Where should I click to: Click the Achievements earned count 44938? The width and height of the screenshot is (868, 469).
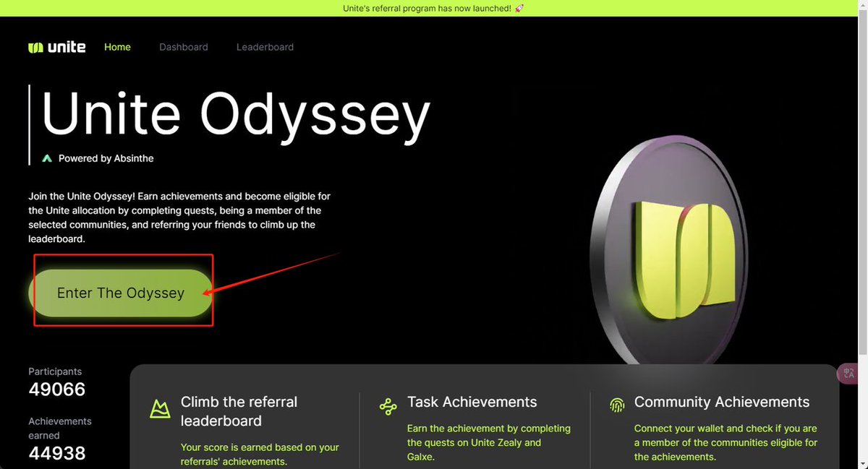click(x=57, y=453)
